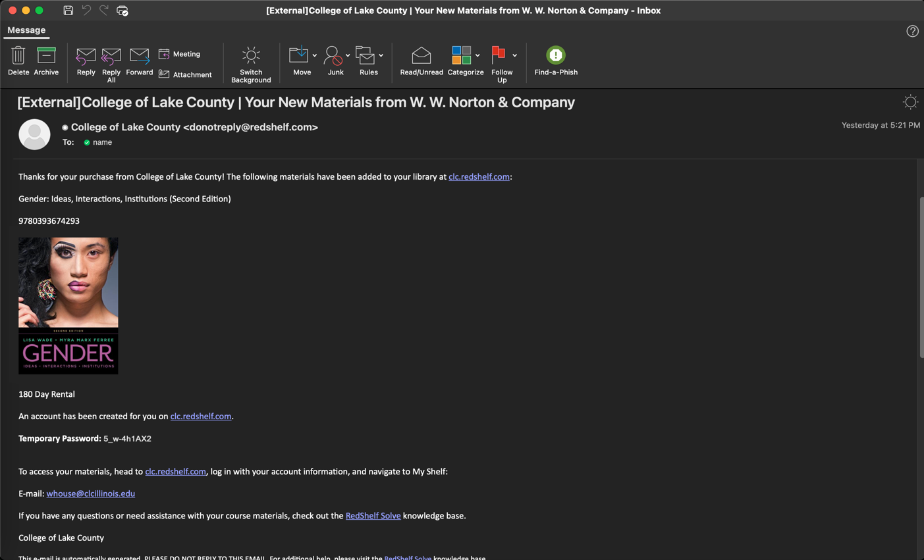The image size is (924, 560).
Task: Open clc.redshelf.com link before My Shelf
Action: [175, 471]
